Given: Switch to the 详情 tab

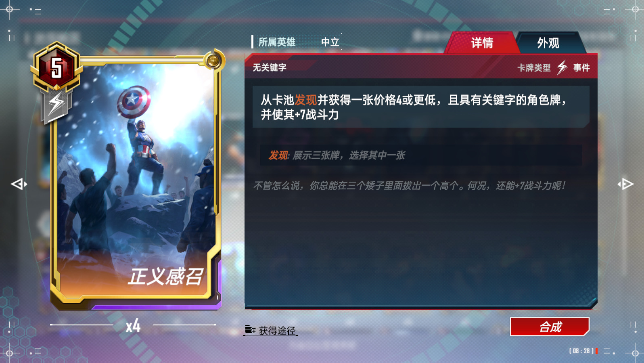Looking at the screenshot, I should [481, 43].
